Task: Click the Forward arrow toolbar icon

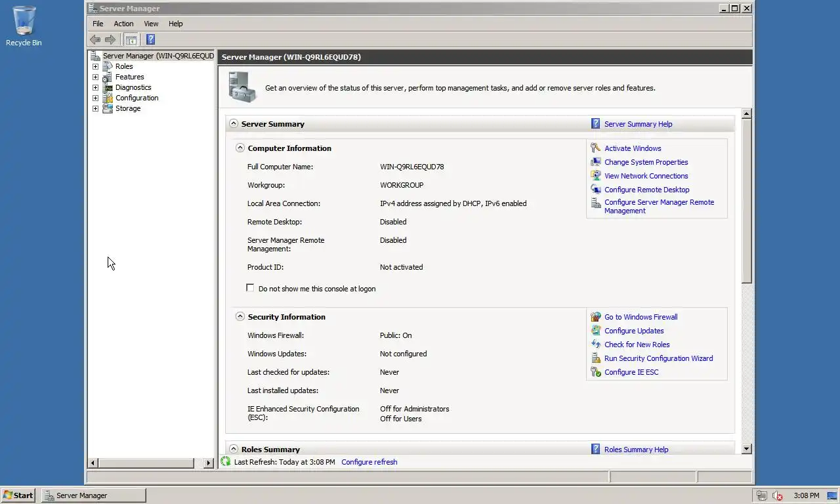Action: point(110,39)
